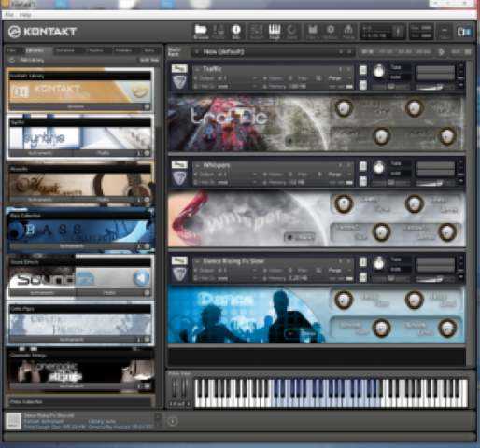480x448 pixels.
Task: Adjust the Traffic volume slider
Action: [x=430, y=88]
